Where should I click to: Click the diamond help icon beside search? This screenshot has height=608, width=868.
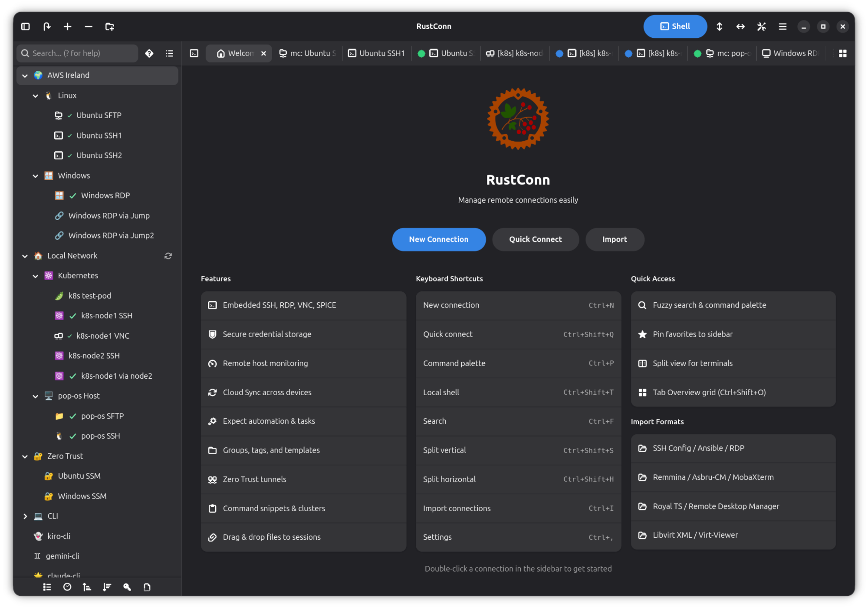click(149, 53)
